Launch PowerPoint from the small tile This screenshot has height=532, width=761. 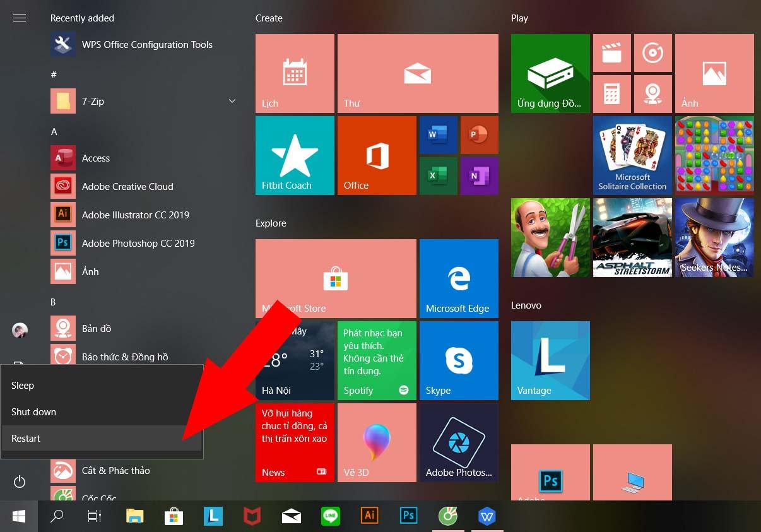tap(479, 134)
